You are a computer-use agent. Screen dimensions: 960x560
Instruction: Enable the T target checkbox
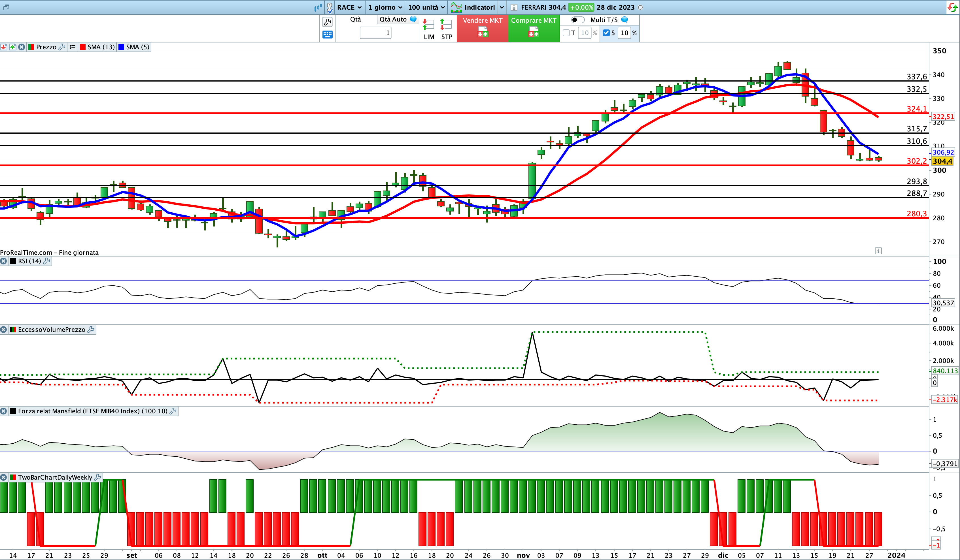click(x=566, y=33)
